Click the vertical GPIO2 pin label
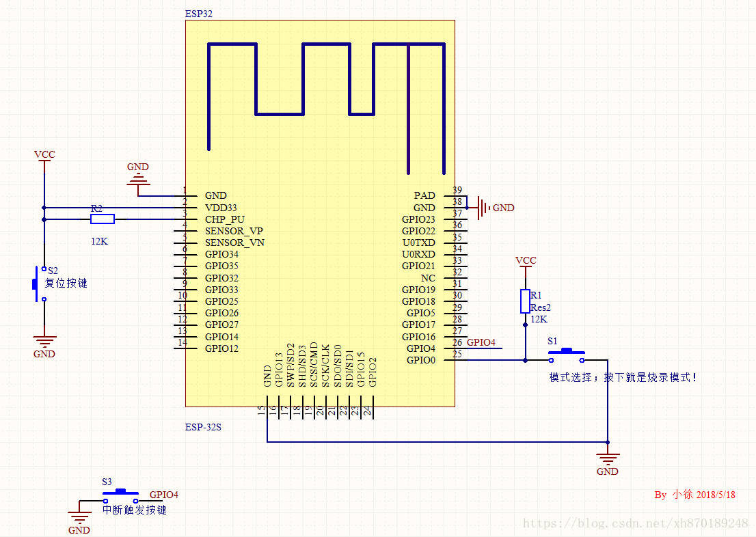 coord(373,372)
